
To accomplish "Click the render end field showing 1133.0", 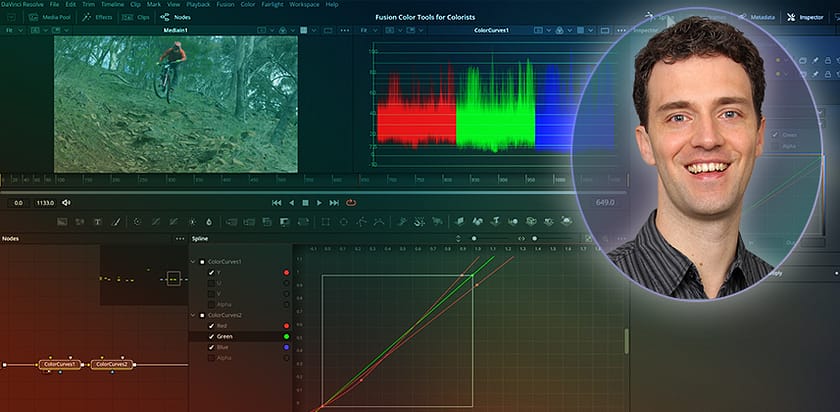I will click(44, 203).
